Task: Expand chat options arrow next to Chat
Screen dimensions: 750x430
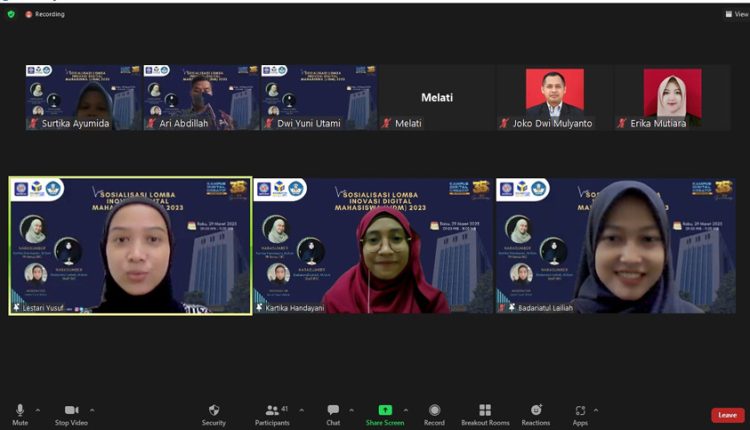Action: [x=352, y=410]
